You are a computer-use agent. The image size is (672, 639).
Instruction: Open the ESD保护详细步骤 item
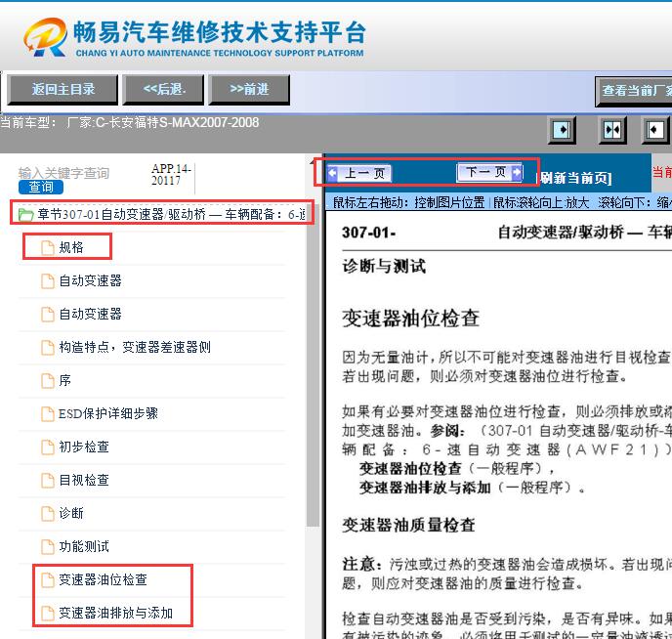click(x=108, y=413)
